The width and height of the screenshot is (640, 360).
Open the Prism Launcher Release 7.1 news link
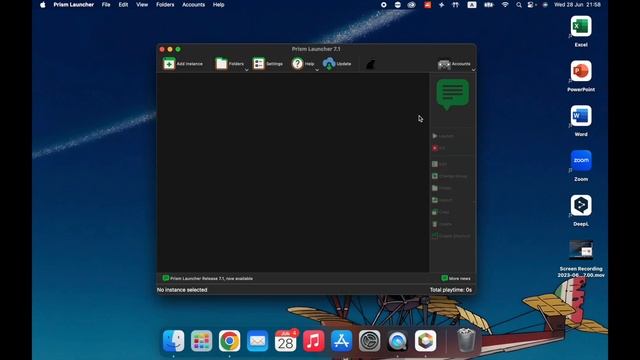tap(208, 278)
